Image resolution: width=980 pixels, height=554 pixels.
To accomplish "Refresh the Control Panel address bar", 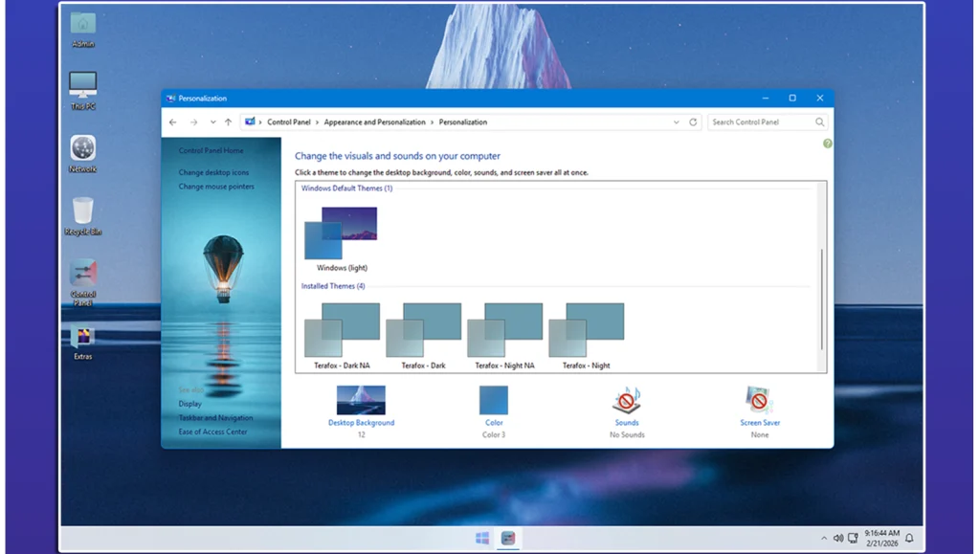I will pos(693,122).
